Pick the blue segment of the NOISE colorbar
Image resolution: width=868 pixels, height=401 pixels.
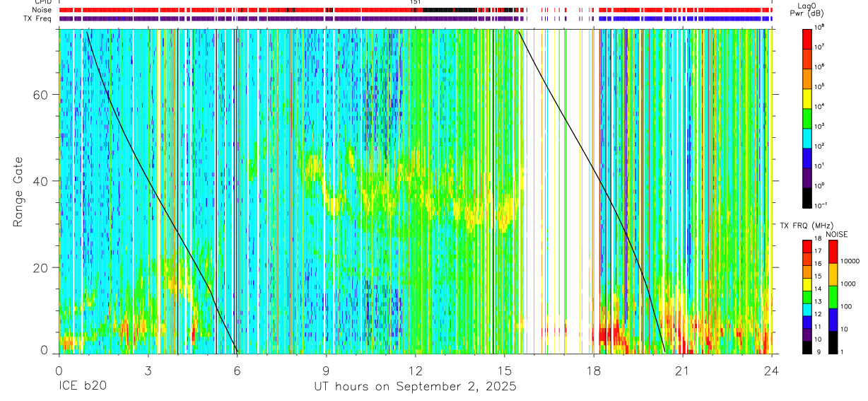pyautogui.click(x=833, y=320)
